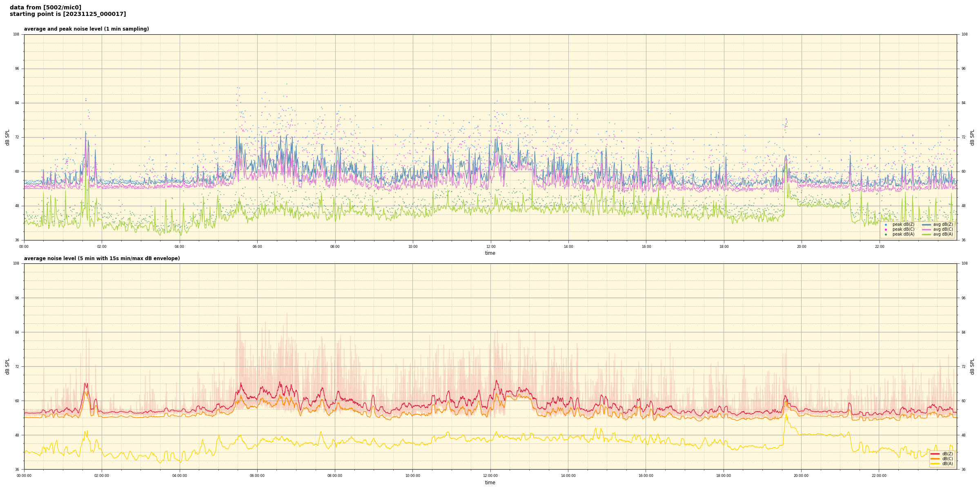
Task: Click red dB(Z) swatch in bottom legend
Action: point(935,454)
